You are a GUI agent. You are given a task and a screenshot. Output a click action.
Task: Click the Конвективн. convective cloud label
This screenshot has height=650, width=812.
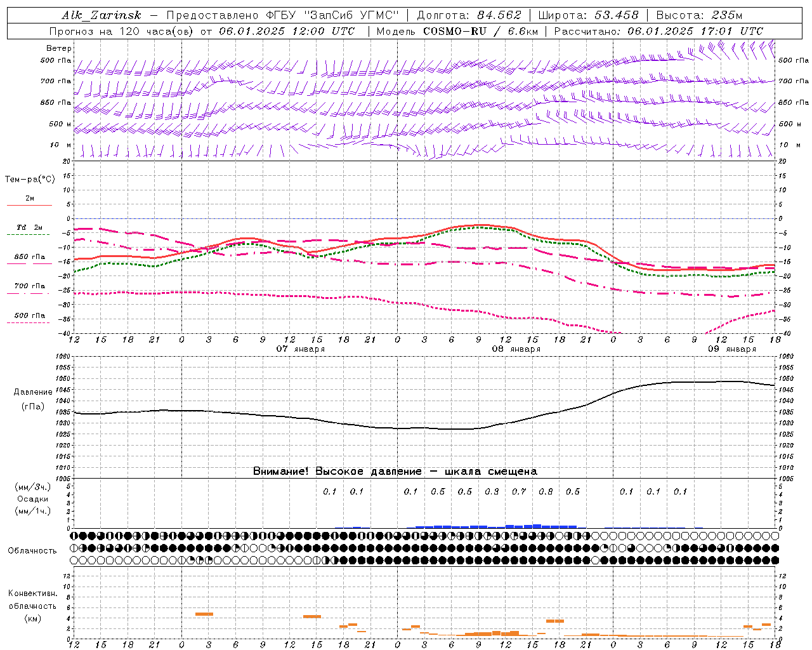33,594
